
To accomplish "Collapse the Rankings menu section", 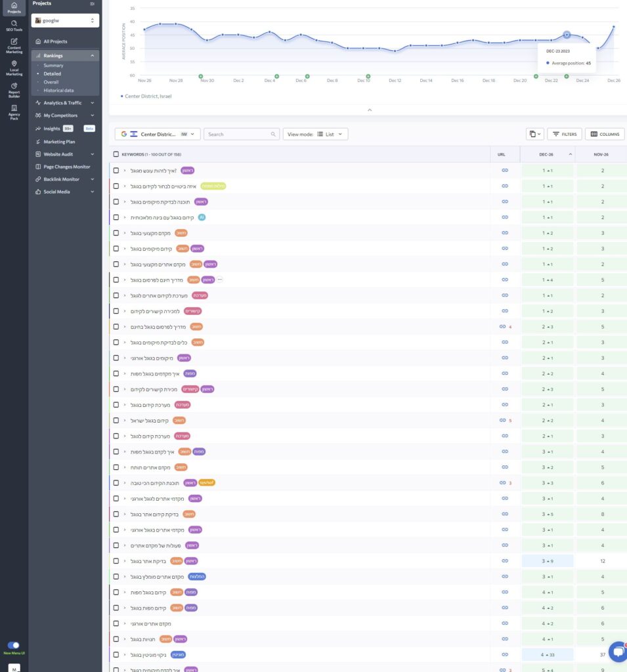I will click(92, 56).
